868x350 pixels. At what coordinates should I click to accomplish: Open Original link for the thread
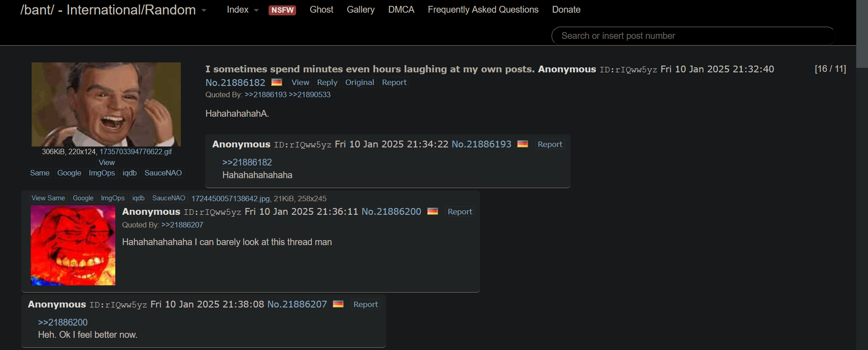(359, 82)
